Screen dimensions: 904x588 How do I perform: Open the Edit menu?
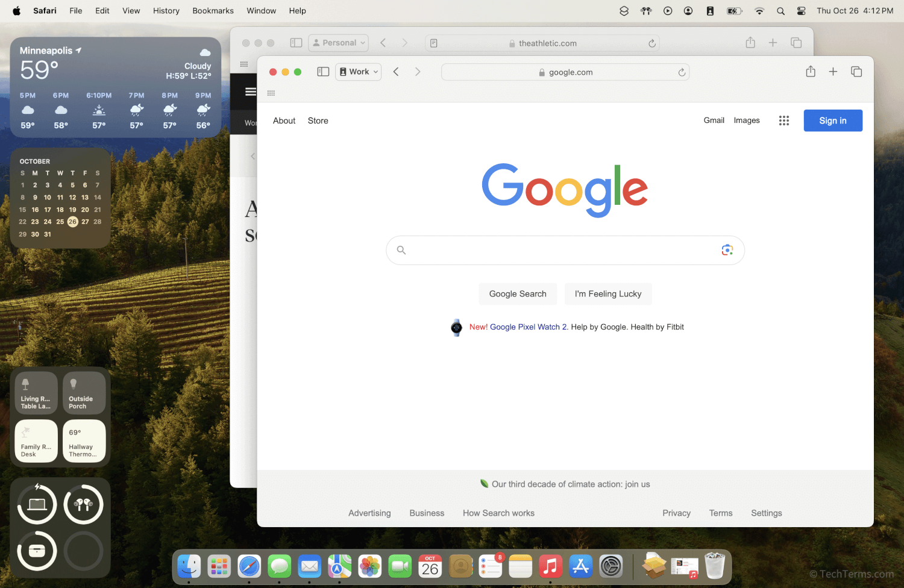tap(102, 11)
